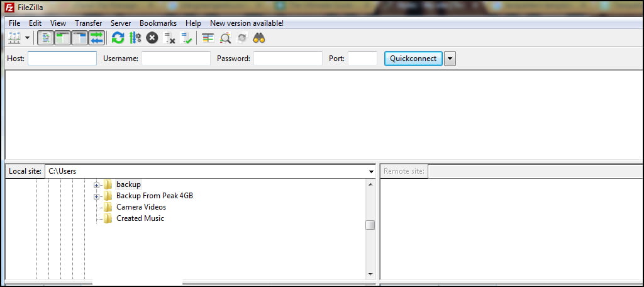Expand the Backup From Peak 4GB node
Screen dimensions: 644x287
pyautogui.click(x=96, y=196)
